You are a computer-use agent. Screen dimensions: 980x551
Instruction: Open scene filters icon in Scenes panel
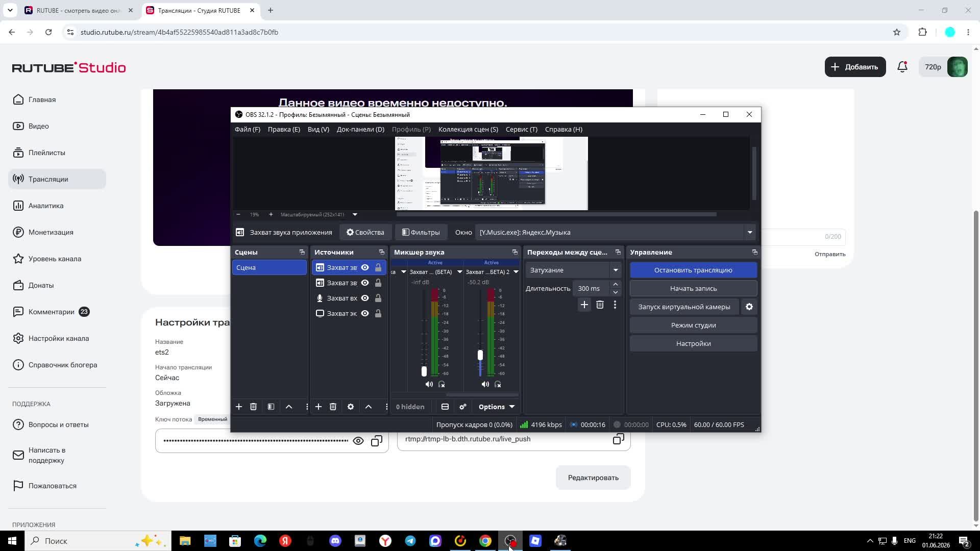point(271,407)
